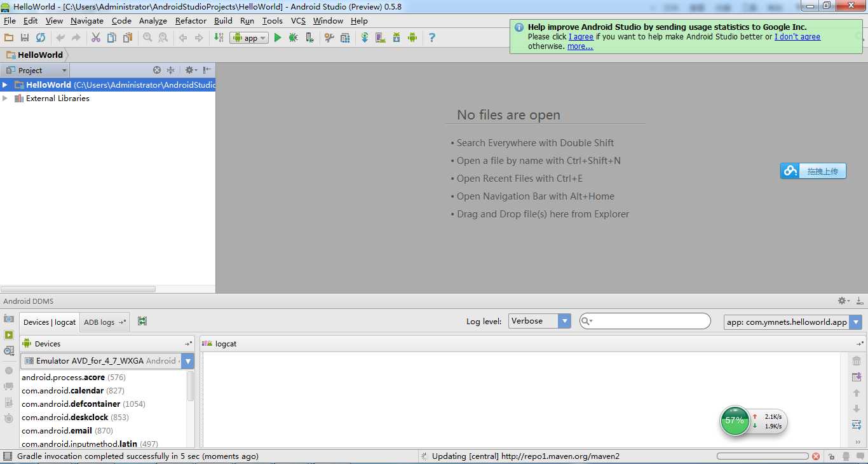Click the Save All disk icon
The image size is (868, 464).
click(25, 38)
